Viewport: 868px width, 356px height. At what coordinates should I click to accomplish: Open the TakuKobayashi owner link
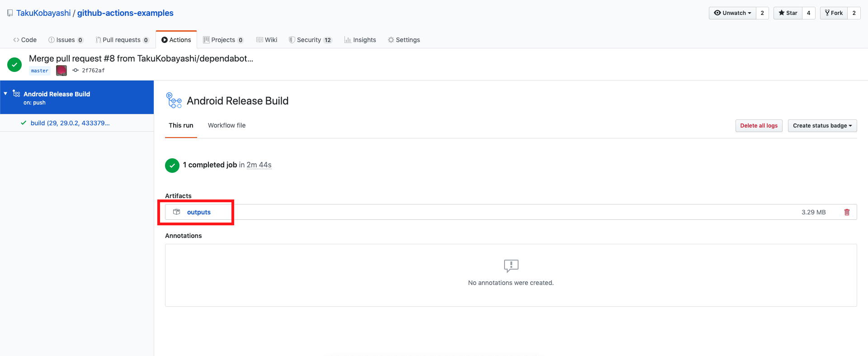tap(43, 13)
